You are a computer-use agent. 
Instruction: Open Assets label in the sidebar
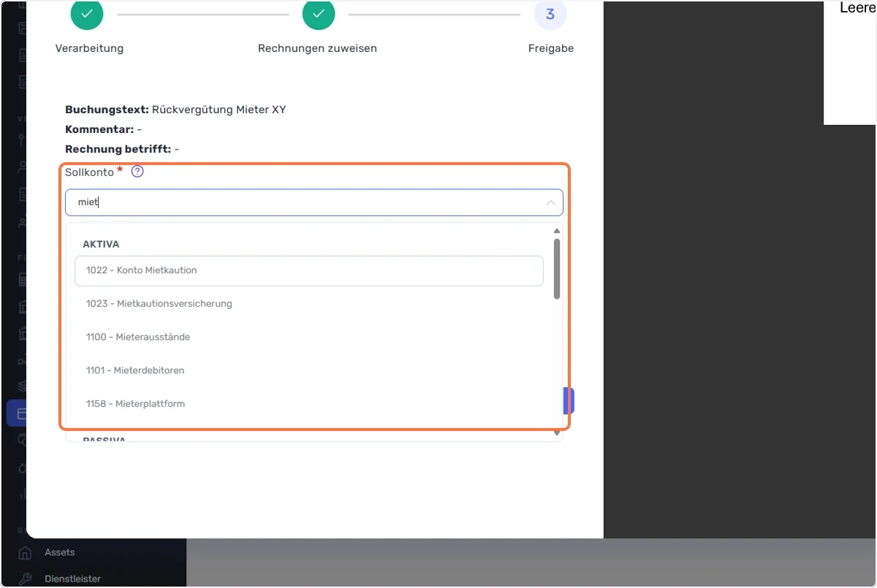pyautogui.click(x=60, y=552)
